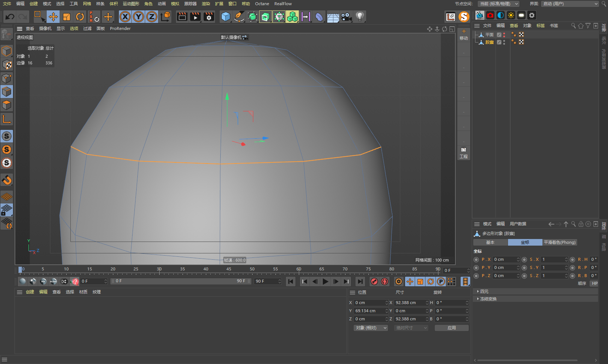
Task: Click stepper on current frame 0 F field
Action: pyautogui.click(x=106, y=282)
